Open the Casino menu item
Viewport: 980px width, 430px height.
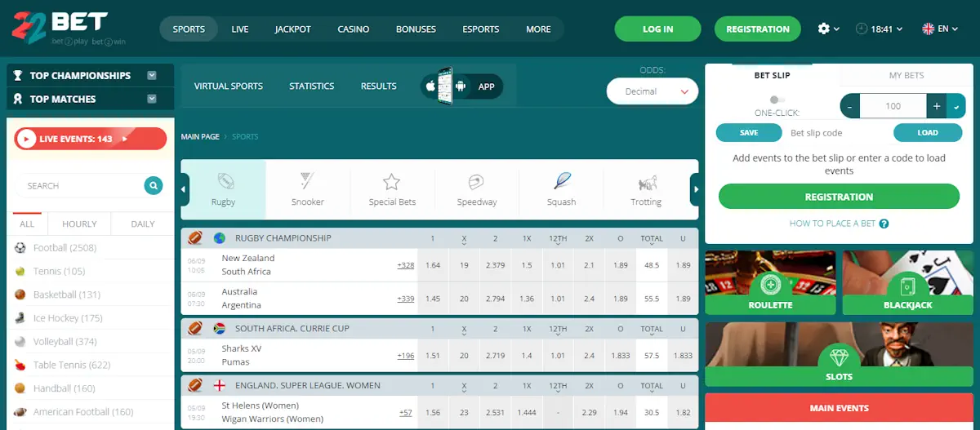pos(354,29)
